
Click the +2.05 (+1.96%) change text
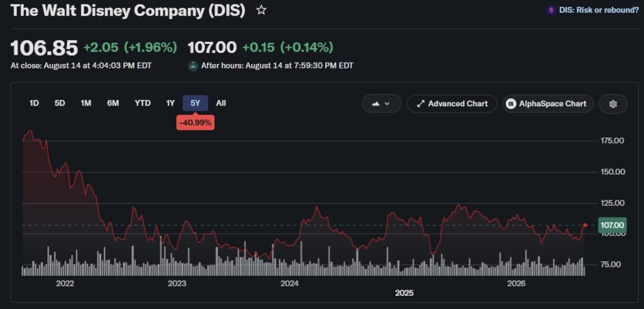(130, 48)
